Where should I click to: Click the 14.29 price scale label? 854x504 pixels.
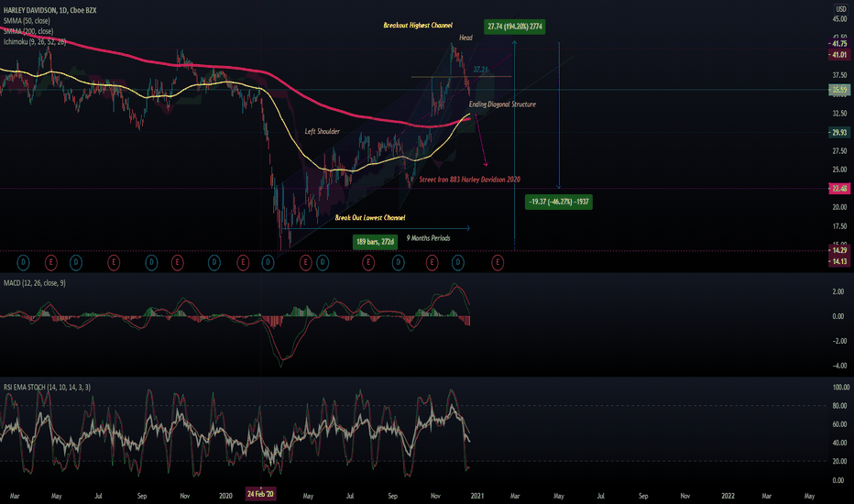coord(839,251)
